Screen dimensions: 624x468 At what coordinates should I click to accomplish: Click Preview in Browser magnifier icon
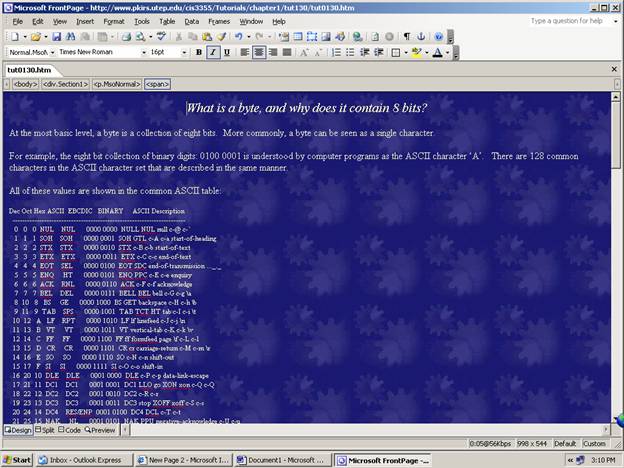[x=140, y=37]
